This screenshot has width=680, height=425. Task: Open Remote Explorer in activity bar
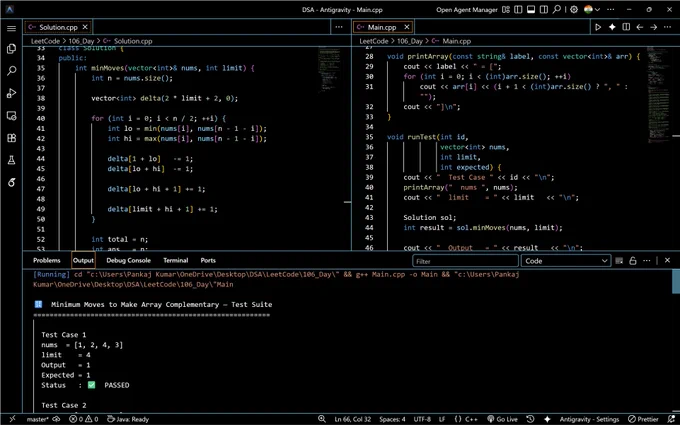click(12, 116)
